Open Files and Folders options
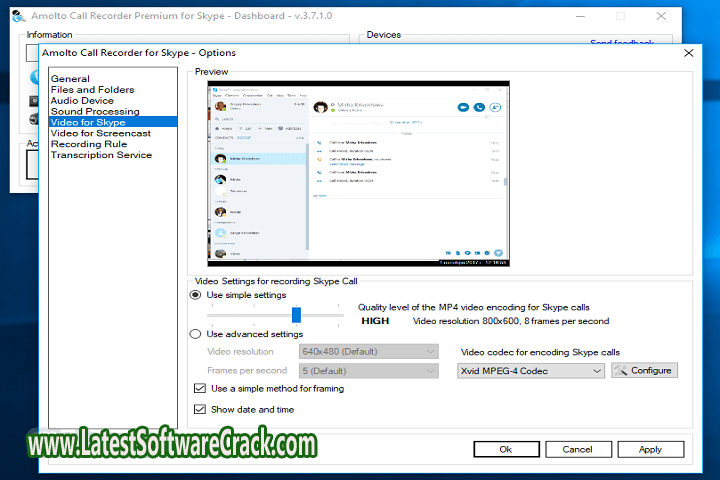720x480 pixels. pyautogui.click(x=92, y=90)
